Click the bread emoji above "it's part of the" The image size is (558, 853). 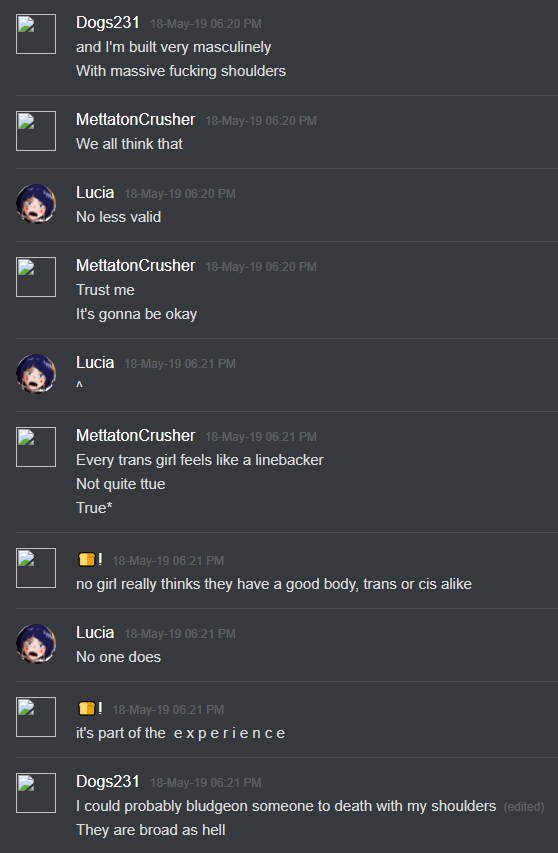[87, 708]
